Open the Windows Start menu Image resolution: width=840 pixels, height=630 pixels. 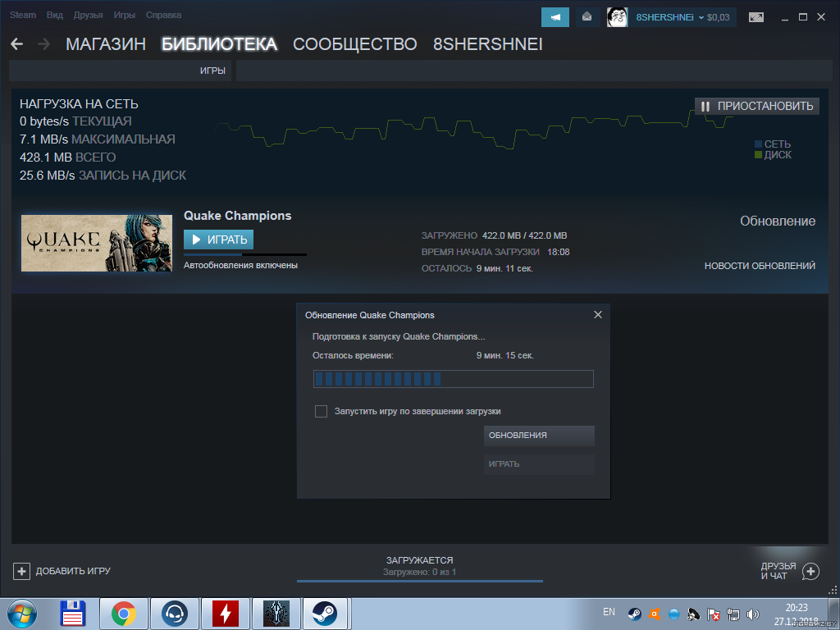click(22, 614)
